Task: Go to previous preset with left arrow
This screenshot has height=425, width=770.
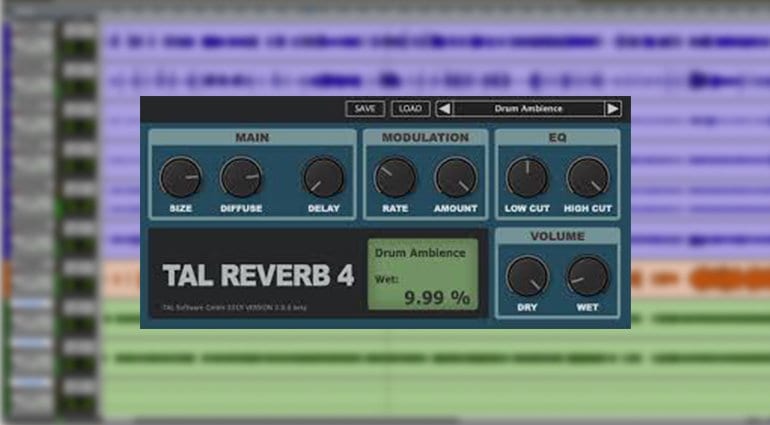Action: click(444, 109)
